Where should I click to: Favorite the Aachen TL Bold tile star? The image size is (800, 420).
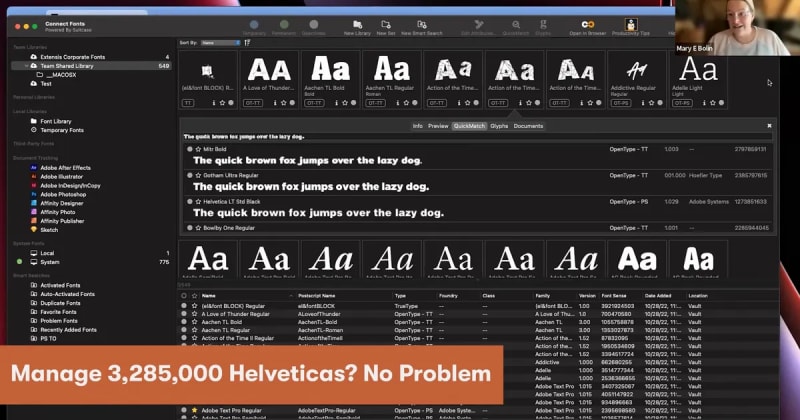tap(345, 103)
